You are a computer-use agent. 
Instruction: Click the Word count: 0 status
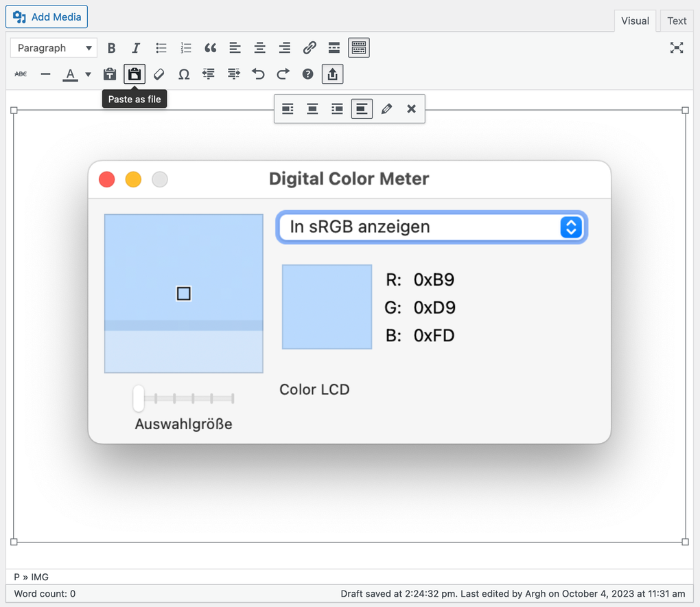click(x=45, y=593)
